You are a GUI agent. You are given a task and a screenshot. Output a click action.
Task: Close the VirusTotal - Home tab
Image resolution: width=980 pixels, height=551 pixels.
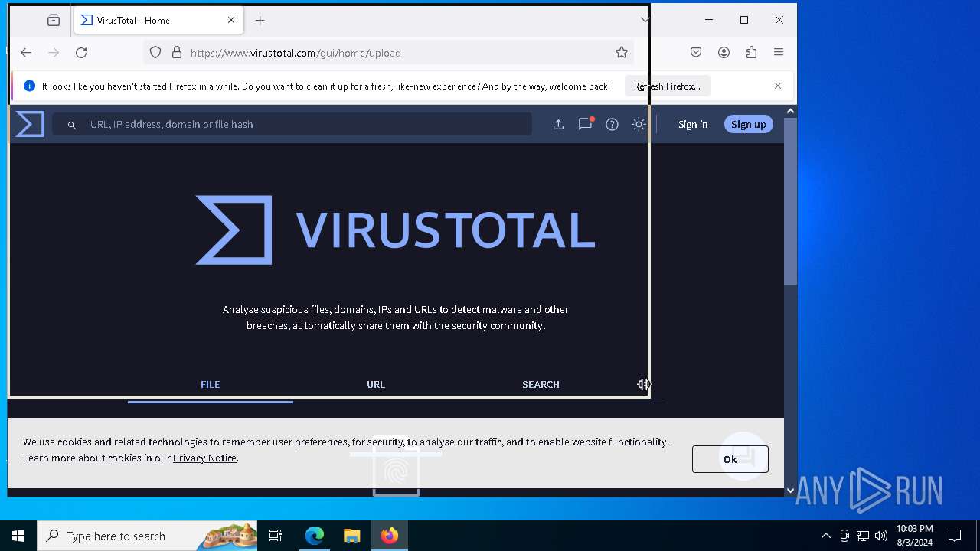click(231, 21)
